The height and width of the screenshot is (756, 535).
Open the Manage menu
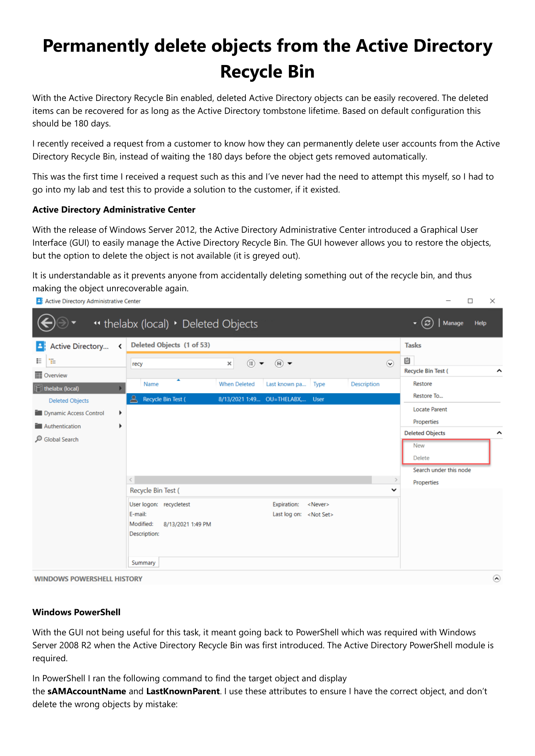[453, 323]
